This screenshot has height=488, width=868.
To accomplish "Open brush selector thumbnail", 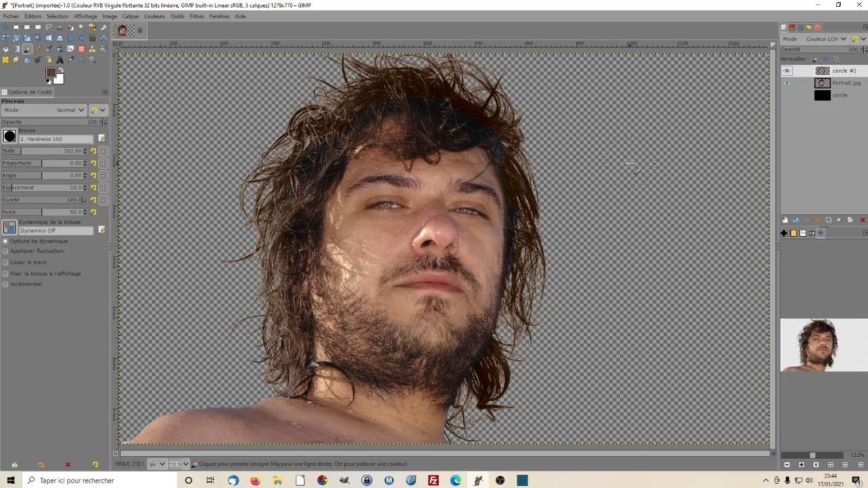I will click(x=9, y=136).
